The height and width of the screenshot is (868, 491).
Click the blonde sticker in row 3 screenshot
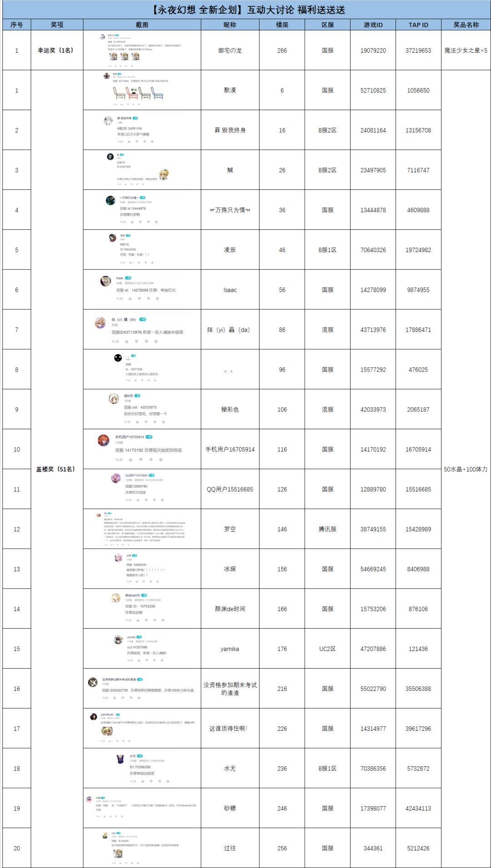[x=164, y=175]
